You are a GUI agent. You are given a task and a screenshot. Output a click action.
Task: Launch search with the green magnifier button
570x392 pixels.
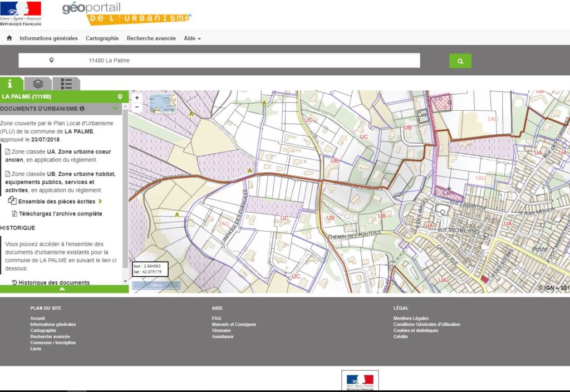[x=460, y=61]
